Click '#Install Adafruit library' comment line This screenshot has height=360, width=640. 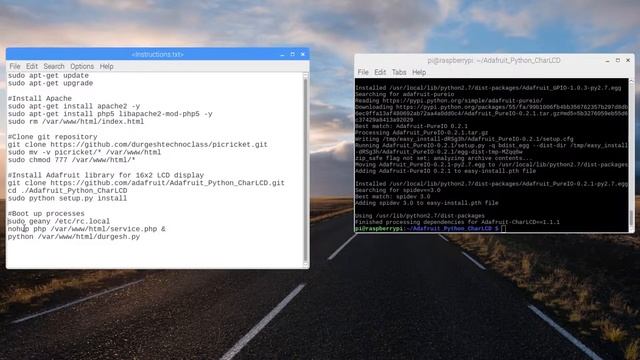coord(106,175)
